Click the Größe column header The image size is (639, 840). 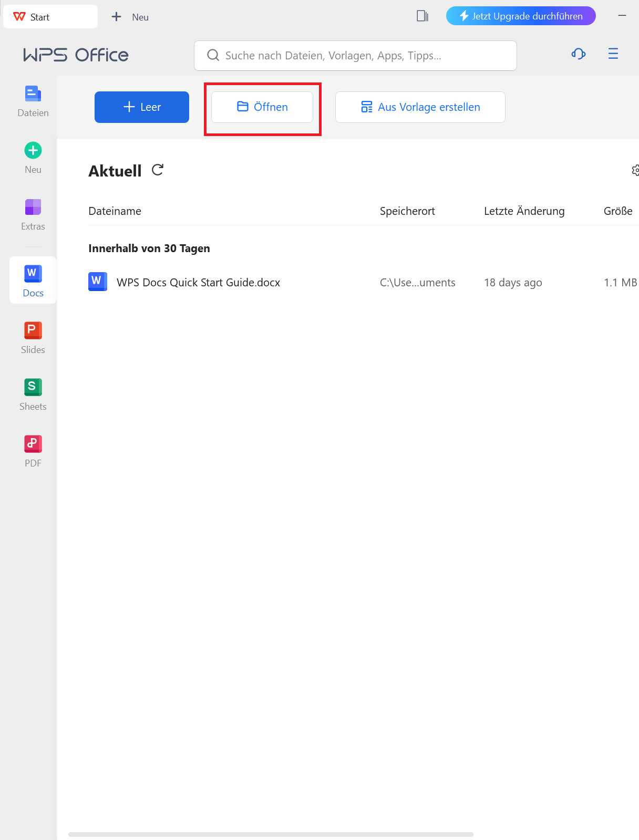click(618, 211)
